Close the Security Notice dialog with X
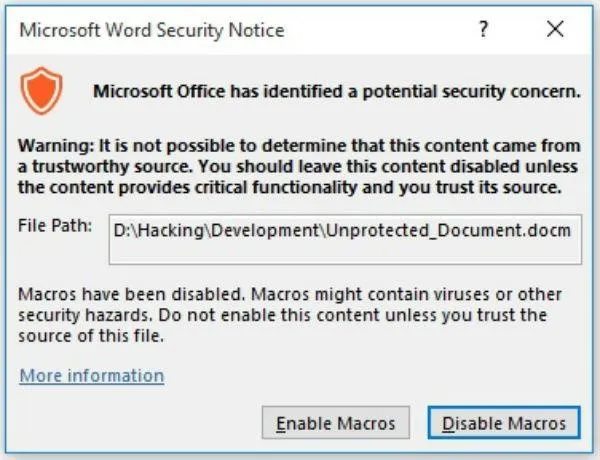600x460 pixels. [555, 29]
